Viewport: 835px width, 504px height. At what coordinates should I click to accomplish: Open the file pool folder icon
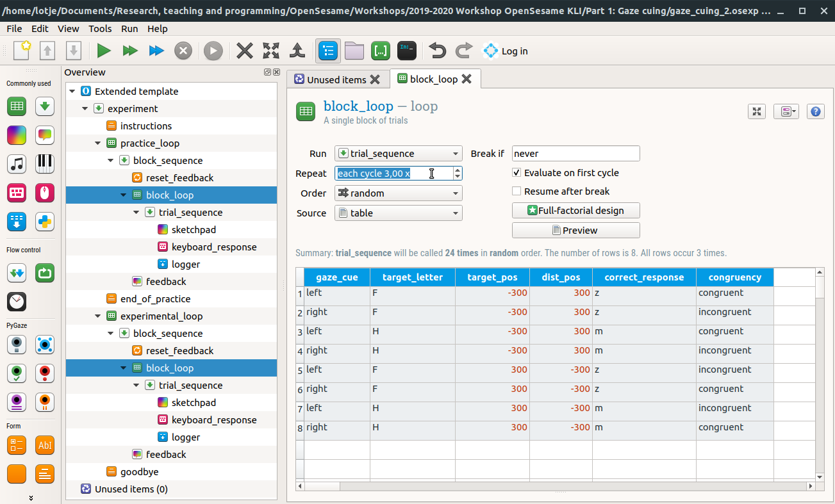[354, 51]
